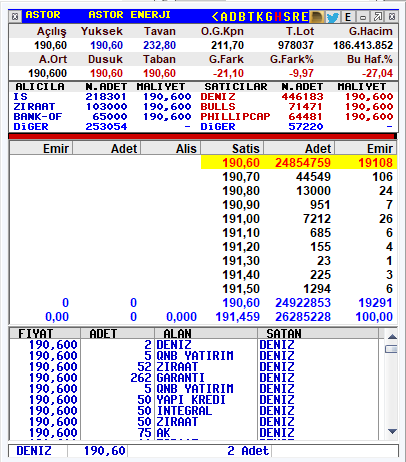Click the ZIRAAT buyer with 103000 lots
This screenshot has height=462, width=406.
click(102, 107)
